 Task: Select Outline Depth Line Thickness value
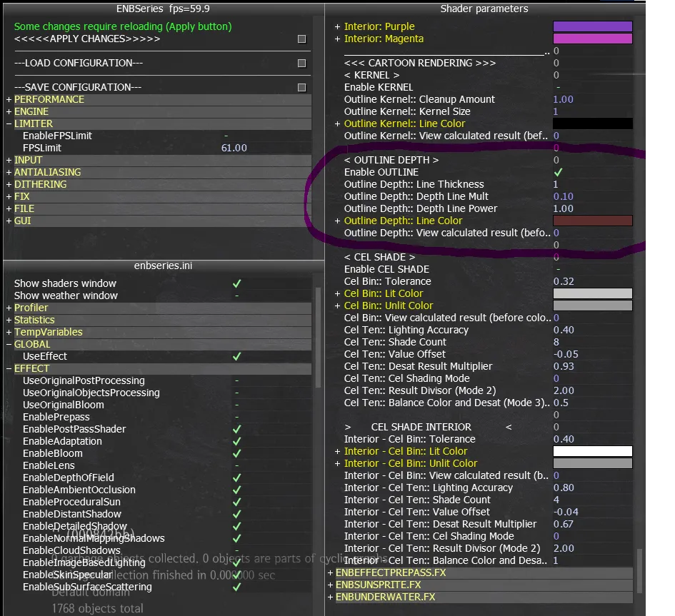pos(556,184)
